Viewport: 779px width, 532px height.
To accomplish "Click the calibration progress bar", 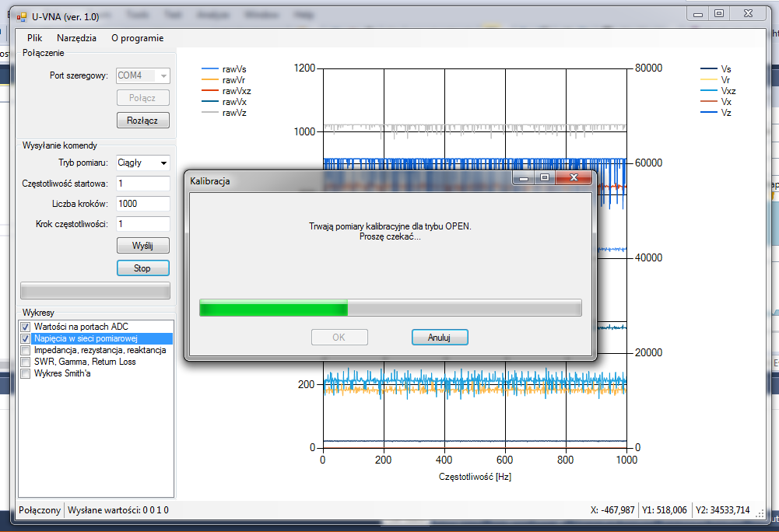I will (390, 308).
